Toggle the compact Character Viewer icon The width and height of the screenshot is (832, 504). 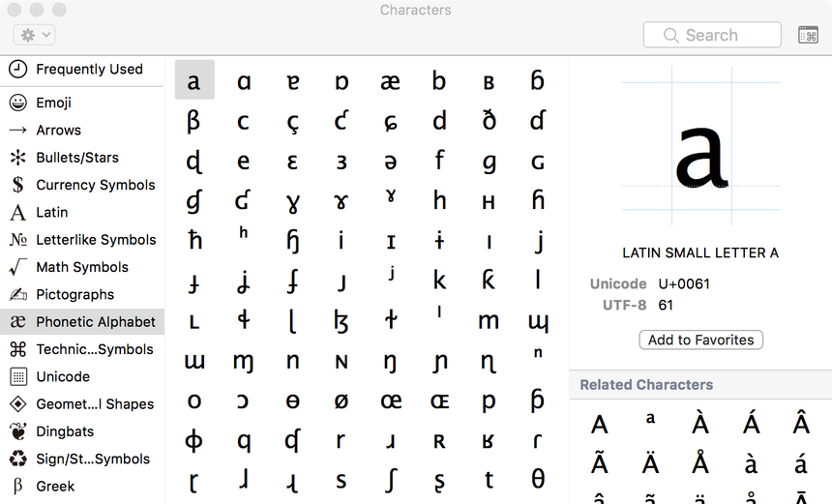pyautogui.click(x=808, y=35)
